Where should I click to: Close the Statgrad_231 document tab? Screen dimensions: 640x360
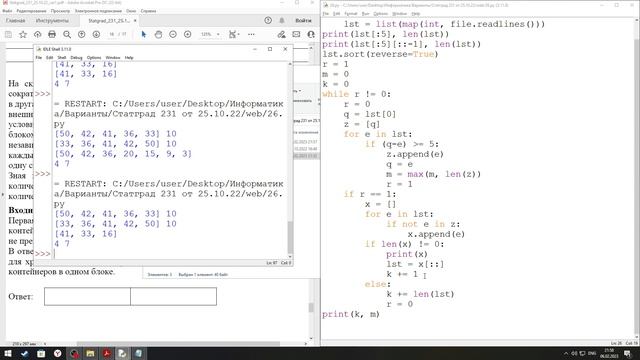click(135, 20)
